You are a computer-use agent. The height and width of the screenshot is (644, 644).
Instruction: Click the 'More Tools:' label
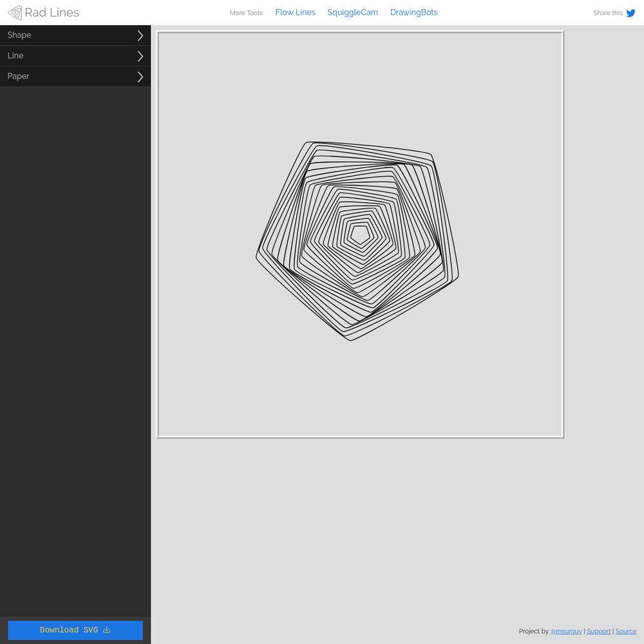click(247, 13)
